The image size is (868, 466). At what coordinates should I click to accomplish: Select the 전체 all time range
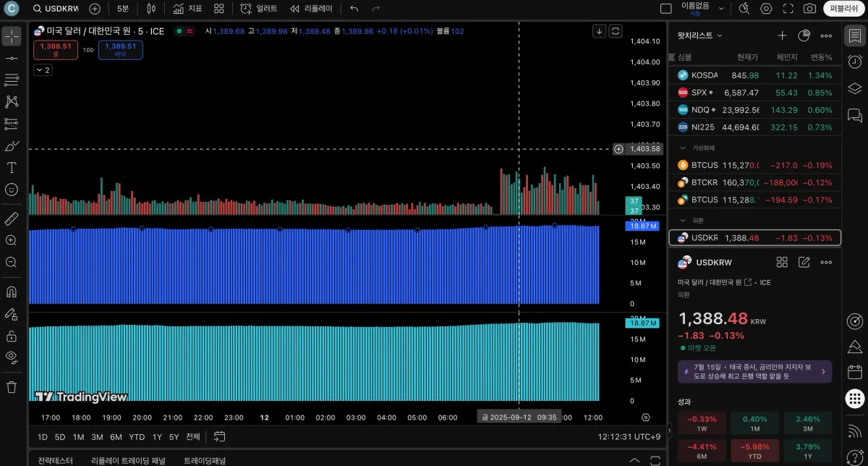coord(192,437)
